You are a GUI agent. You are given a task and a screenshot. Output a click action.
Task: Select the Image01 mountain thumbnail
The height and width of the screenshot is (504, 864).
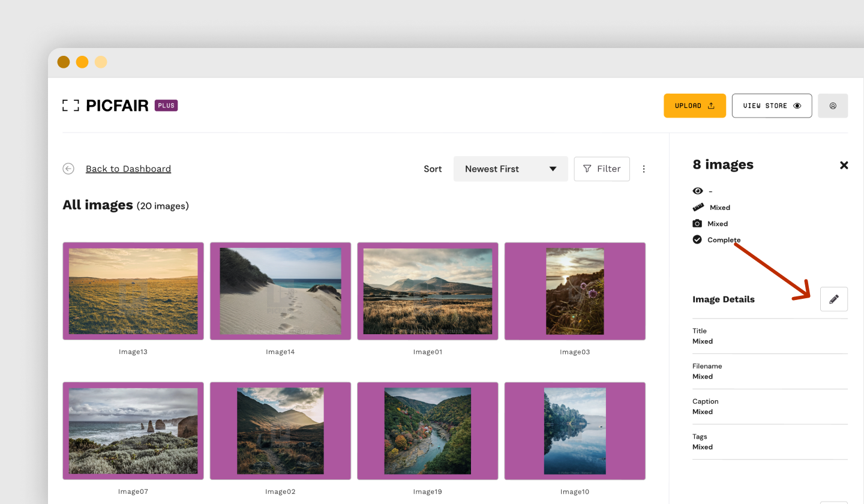click(428, 291)
